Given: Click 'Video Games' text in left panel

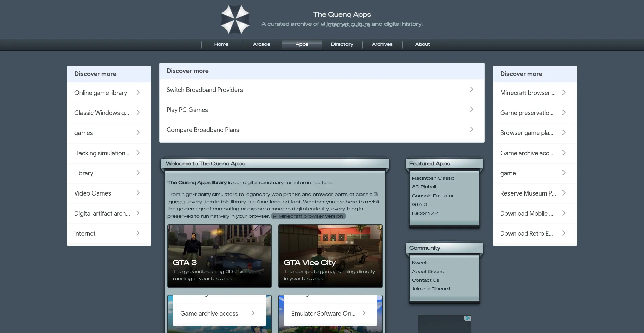Looking at the screenshot, I should pos(93,193).
